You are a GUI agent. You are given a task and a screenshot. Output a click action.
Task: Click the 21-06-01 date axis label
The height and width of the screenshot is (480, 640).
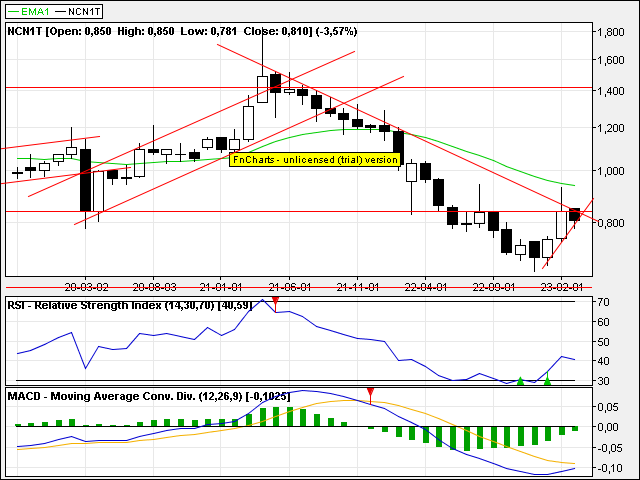pyautogui.click(x=290, y=287)
